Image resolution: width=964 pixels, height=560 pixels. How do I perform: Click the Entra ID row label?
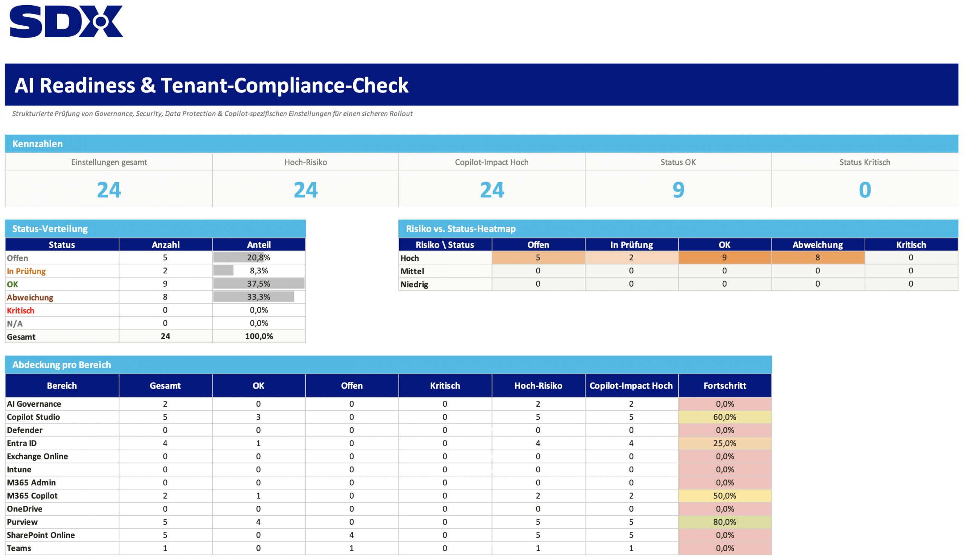pyautogui.click(x=22, y=443)
